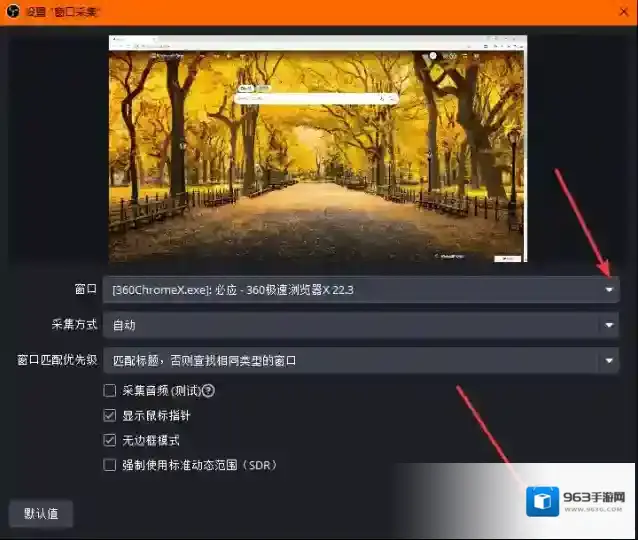Expand the 窗口匹配优先级 priority dropdown
638x540 pixels.
[x=361, y=361]
